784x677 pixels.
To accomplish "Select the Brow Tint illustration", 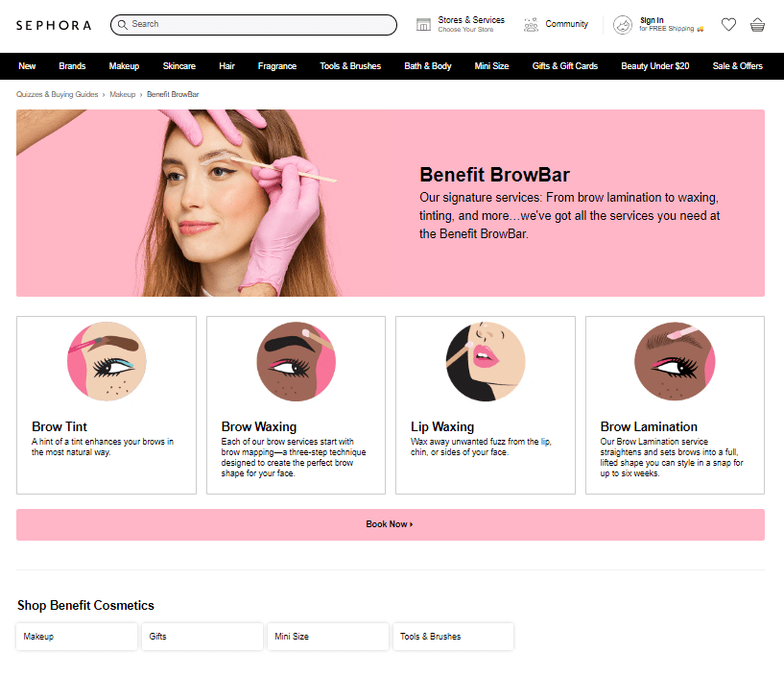I will tap(107, 361).
